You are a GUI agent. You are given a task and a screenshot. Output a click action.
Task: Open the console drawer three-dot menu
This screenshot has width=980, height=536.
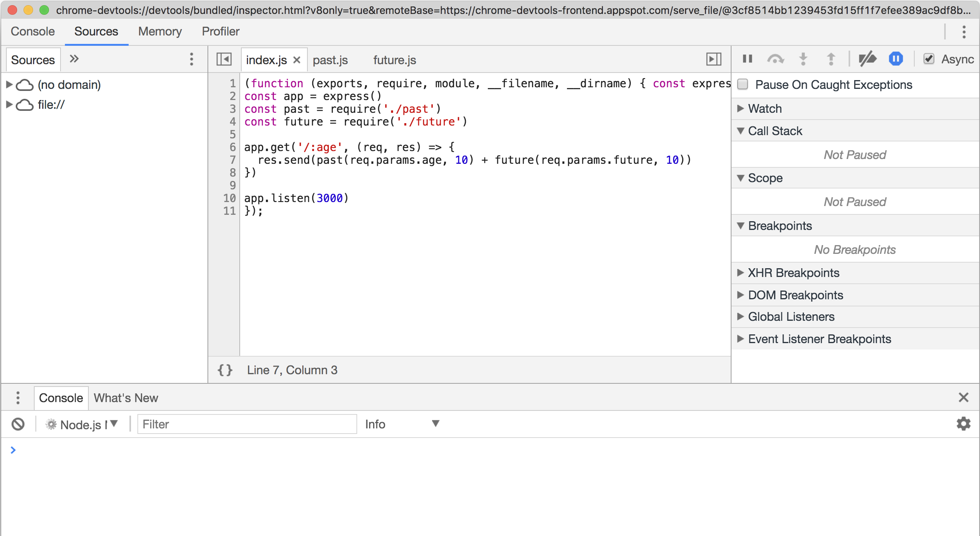(x=18, y=397)
